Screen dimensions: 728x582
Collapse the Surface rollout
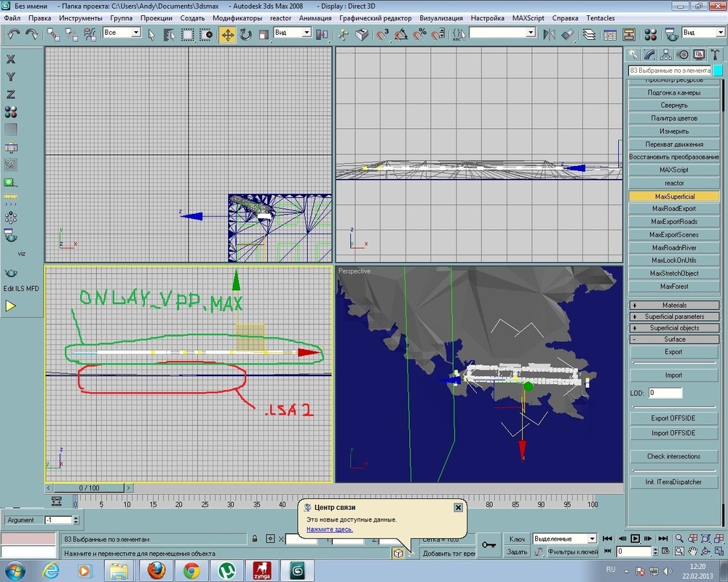(x=674, y=339)
